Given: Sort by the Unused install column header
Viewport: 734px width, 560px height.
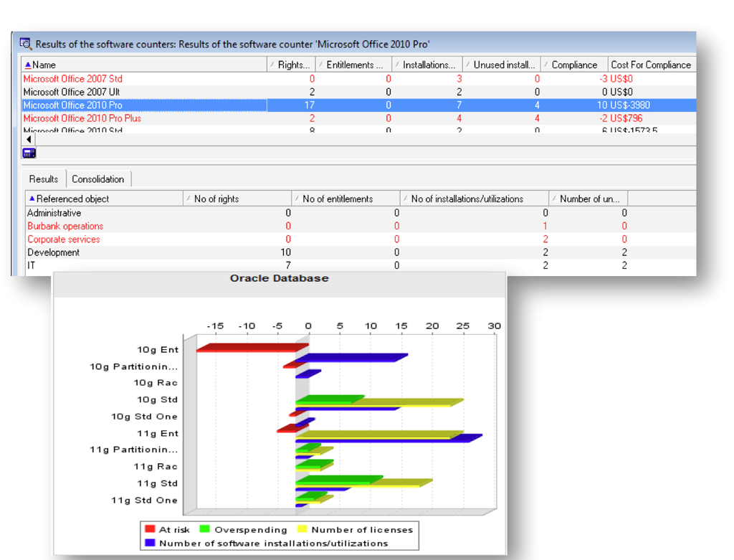Looking at the screenshot, I should (502, 65).
